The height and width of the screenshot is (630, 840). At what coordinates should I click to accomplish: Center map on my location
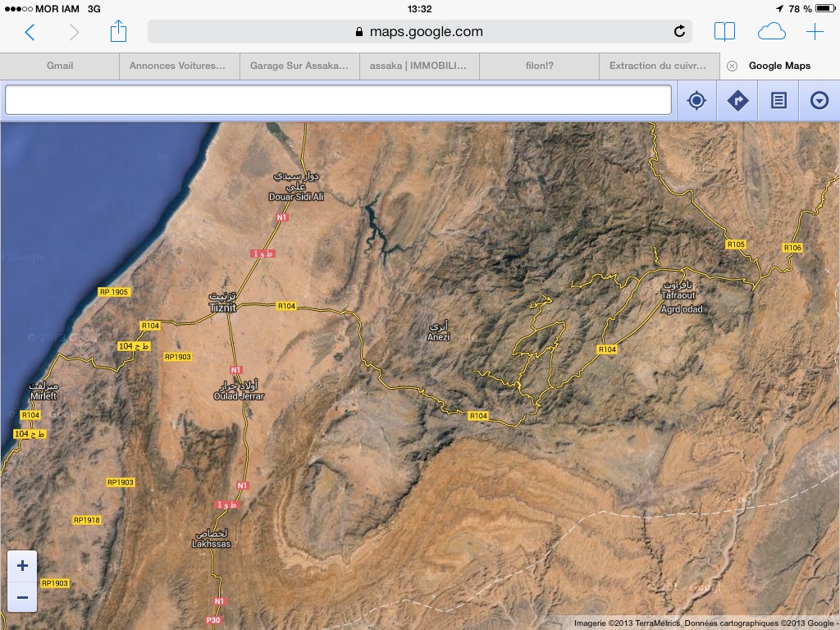(x=696, y=101)
